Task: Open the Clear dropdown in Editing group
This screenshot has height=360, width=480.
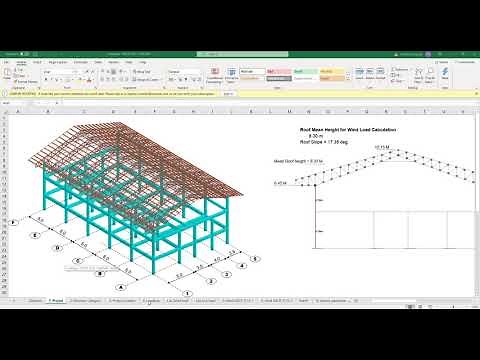Action: [399, 81]
